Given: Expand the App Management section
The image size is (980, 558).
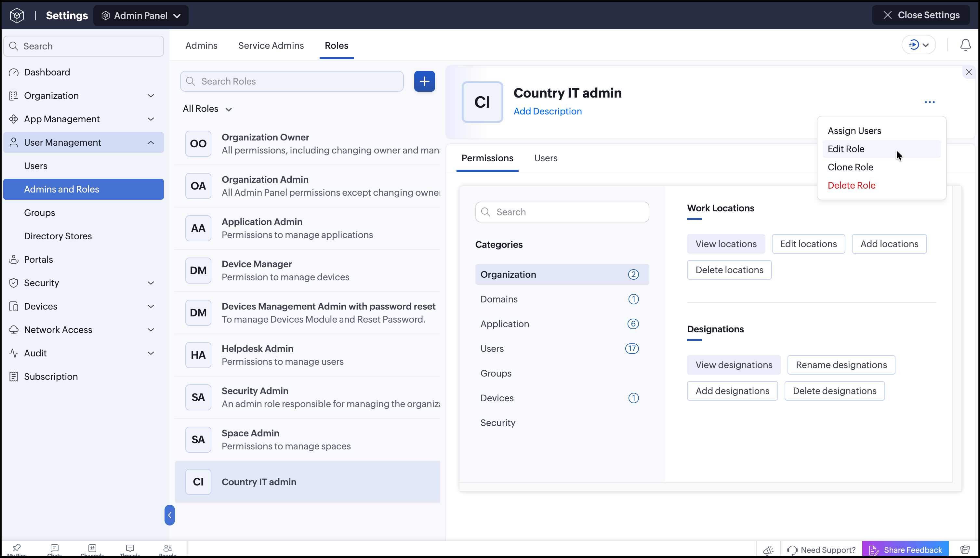Looking at the screenshot, I should 84,119.
